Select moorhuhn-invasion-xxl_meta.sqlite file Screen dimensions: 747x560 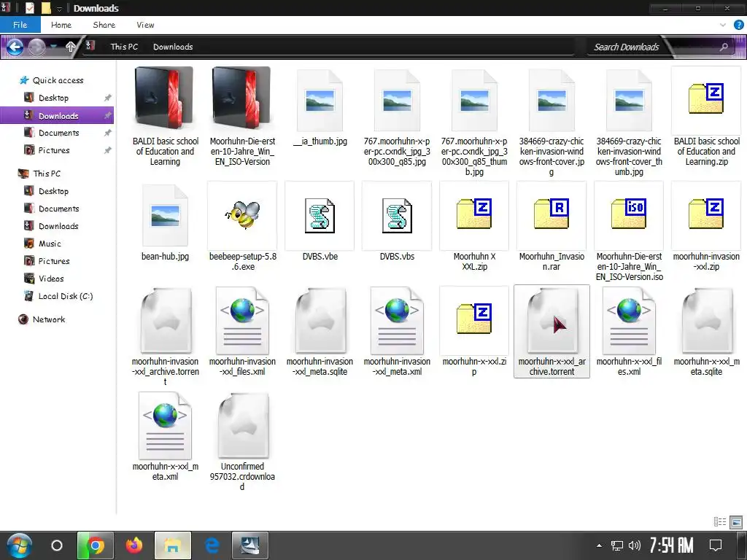tap(320, 332)
